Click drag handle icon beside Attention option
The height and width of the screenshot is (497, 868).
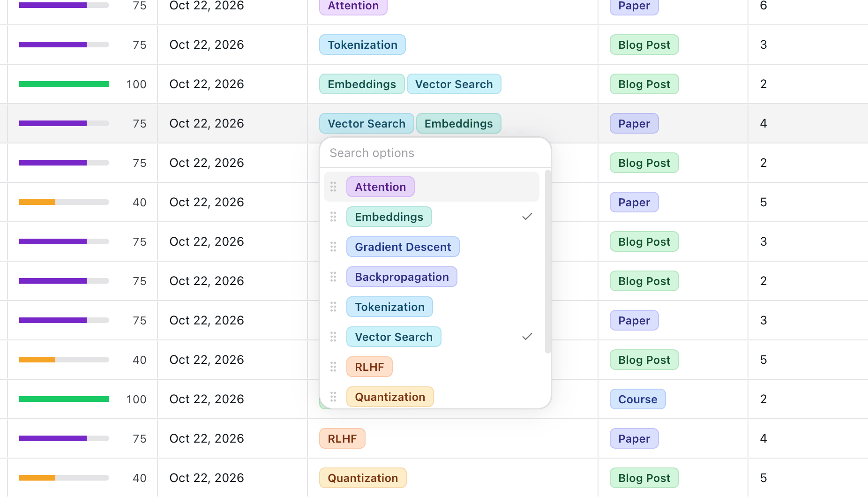[333, 187]
